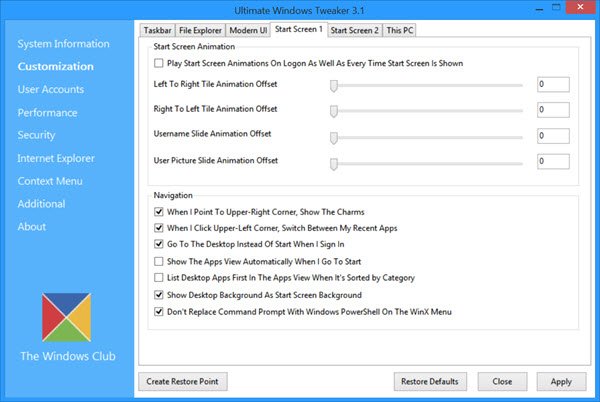Click User Picture Slide Offset value field
This screenshot has height=402, width=600.
coord(553,161)
